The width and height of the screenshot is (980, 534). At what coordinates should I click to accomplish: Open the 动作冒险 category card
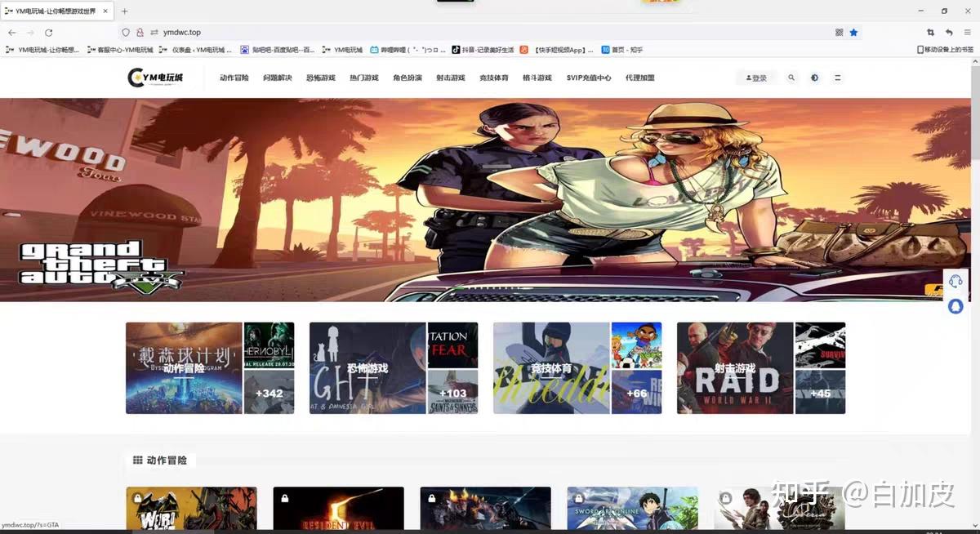point(184,368)
